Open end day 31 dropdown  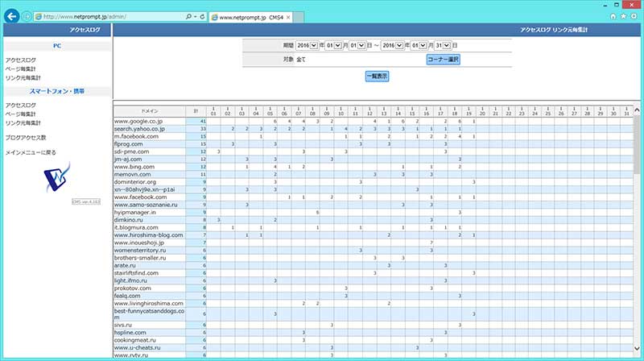click(x=443, y=45)
